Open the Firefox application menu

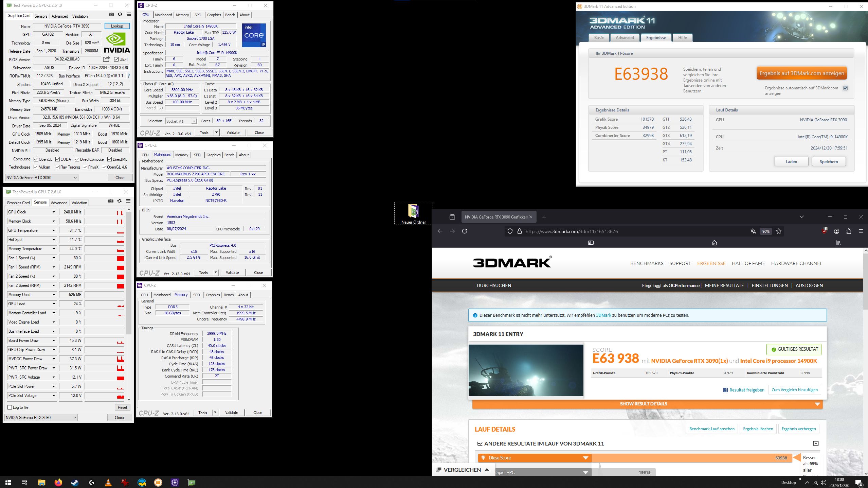[861, 231]
